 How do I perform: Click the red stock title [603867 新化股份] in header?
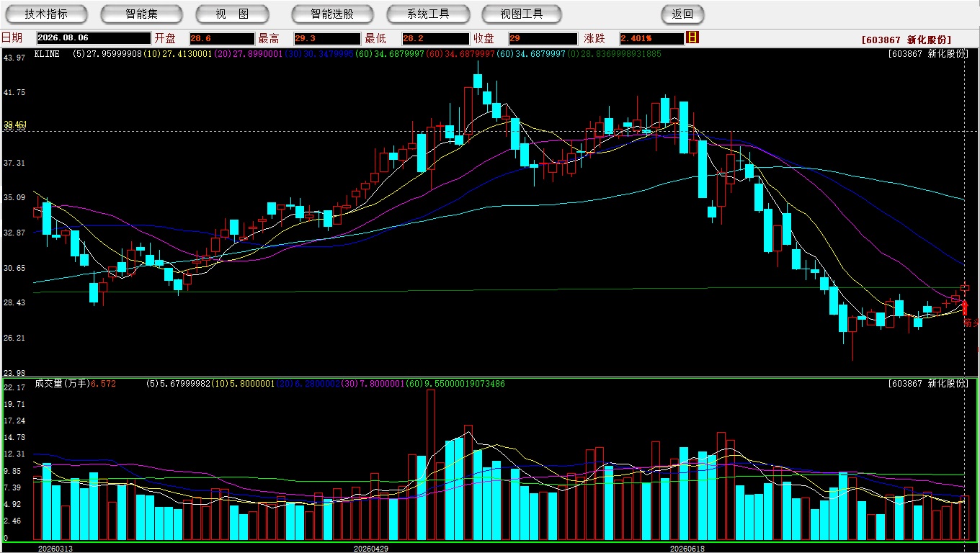click(906, 40)
